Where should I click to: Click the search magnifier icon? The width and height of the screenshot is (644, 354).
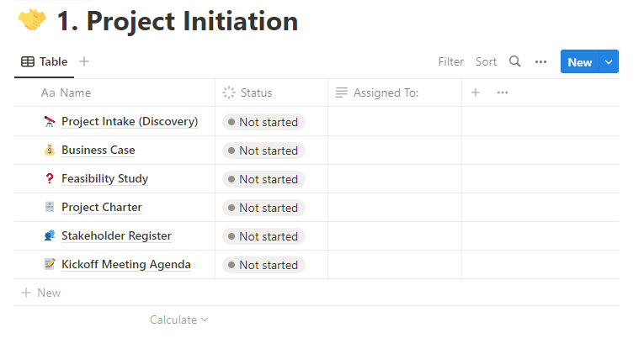click(x=515, y=61)
